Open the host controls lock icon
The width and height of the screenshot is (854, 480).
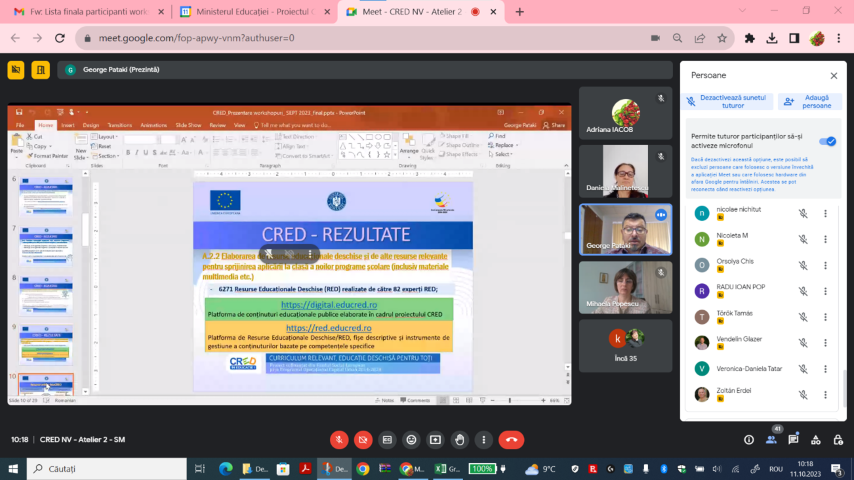coord(837,439)
